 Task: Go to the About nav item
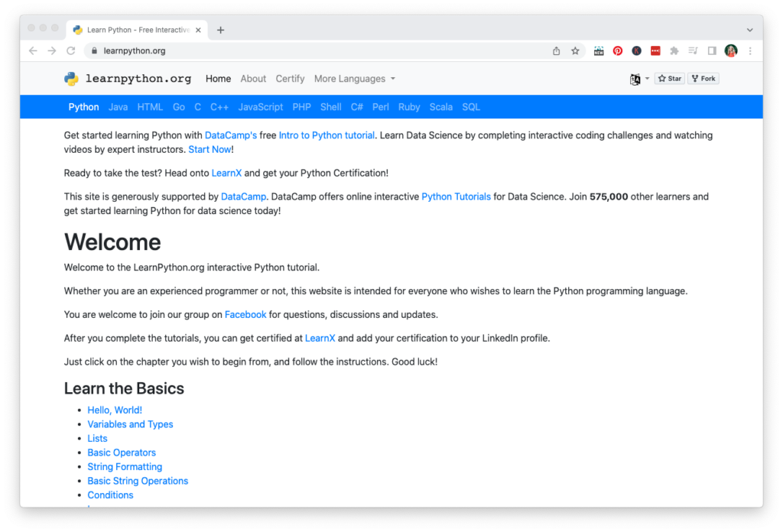coord(253,79)
